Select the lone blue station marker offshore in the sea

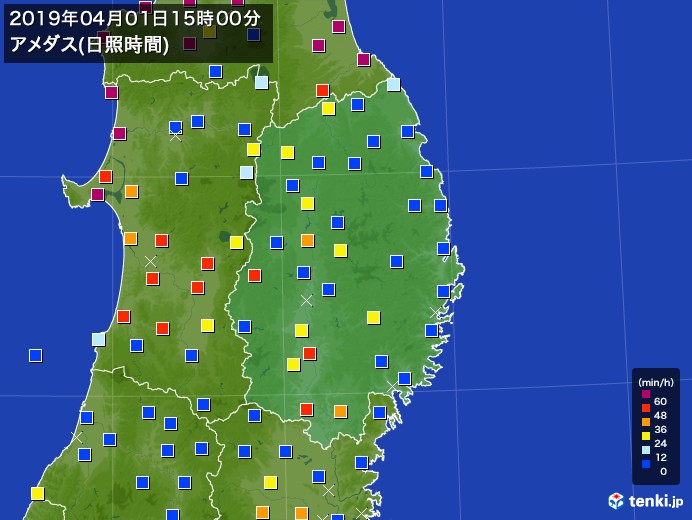(x=35, y=355)
